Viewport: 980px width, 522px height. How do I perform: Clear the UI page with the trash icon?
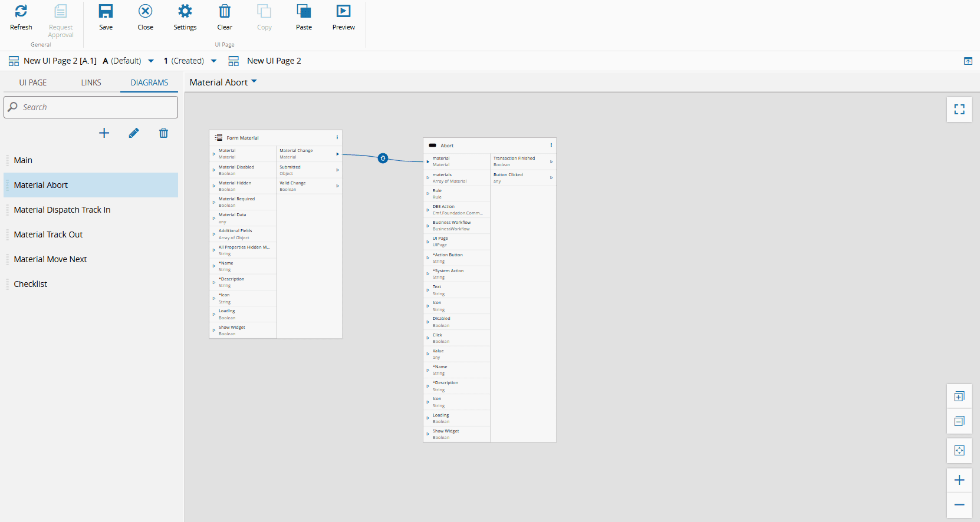pos(225,12)
